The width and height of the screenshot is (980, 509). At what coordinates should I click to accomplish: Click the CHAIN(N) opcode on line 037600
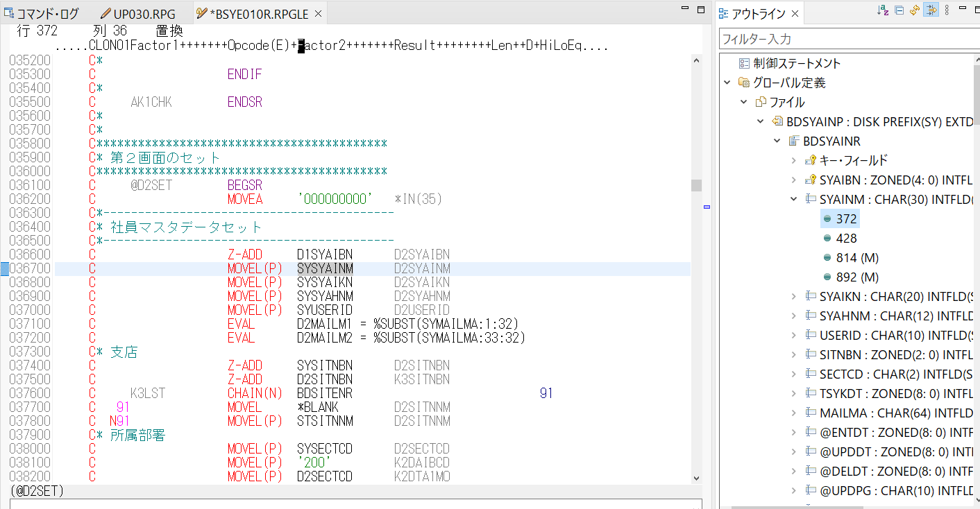pos(255,393)
